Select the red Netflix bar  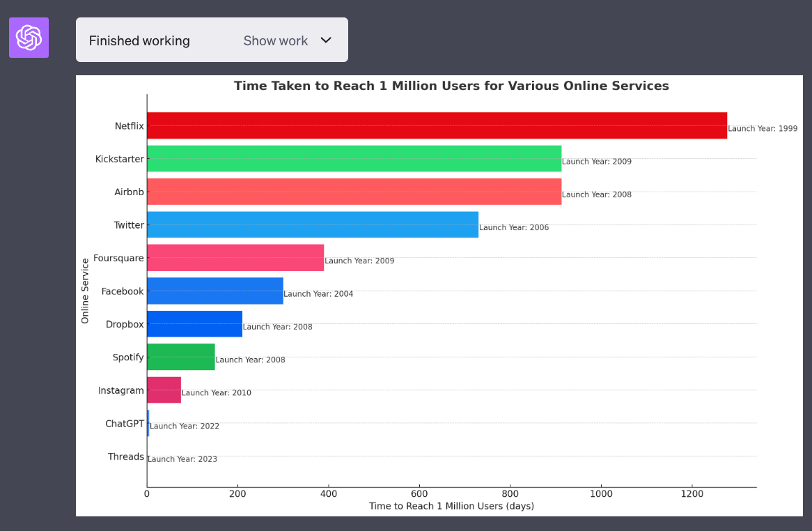tap(437, 125)
